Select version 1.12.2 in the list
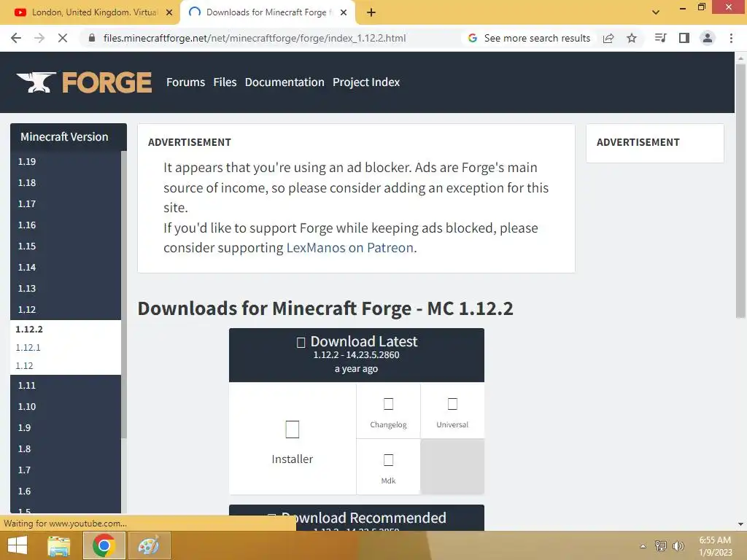Viewport: 747px width, 560px height. (29, 329)
